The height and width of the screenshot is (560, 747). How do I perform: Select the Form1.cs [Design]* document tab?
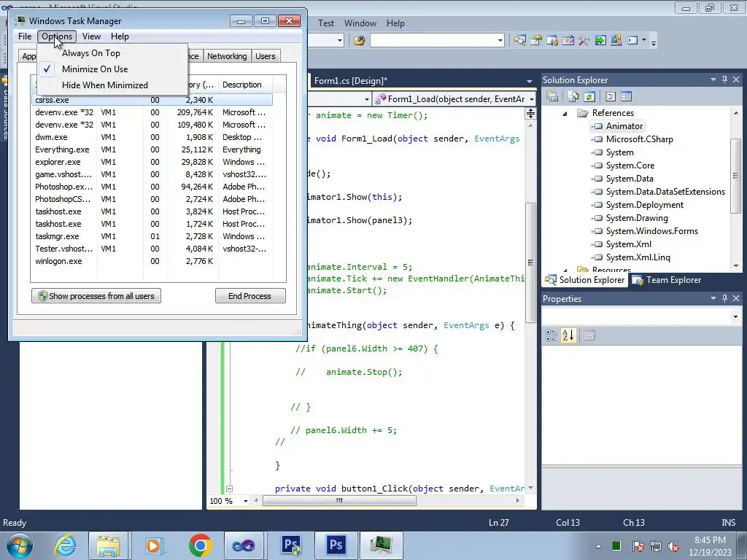pyautogui.click(x=351, y=81)
